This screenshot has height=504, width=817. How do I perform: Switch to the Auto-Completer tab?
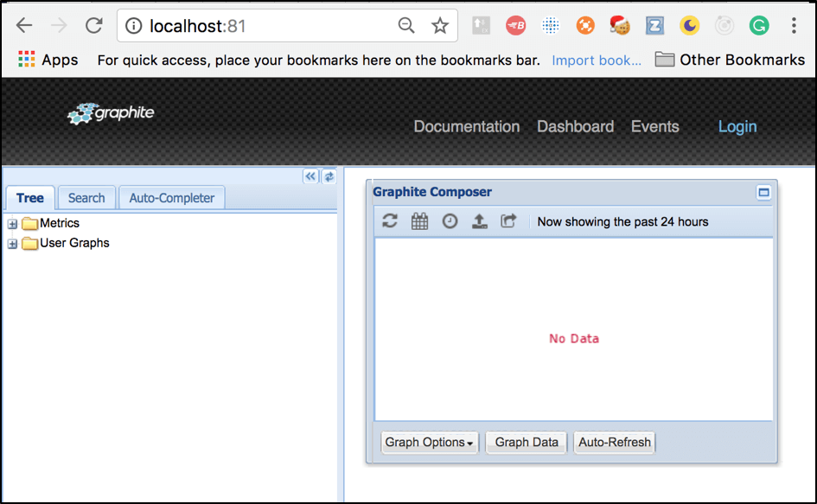coord(172,198)
